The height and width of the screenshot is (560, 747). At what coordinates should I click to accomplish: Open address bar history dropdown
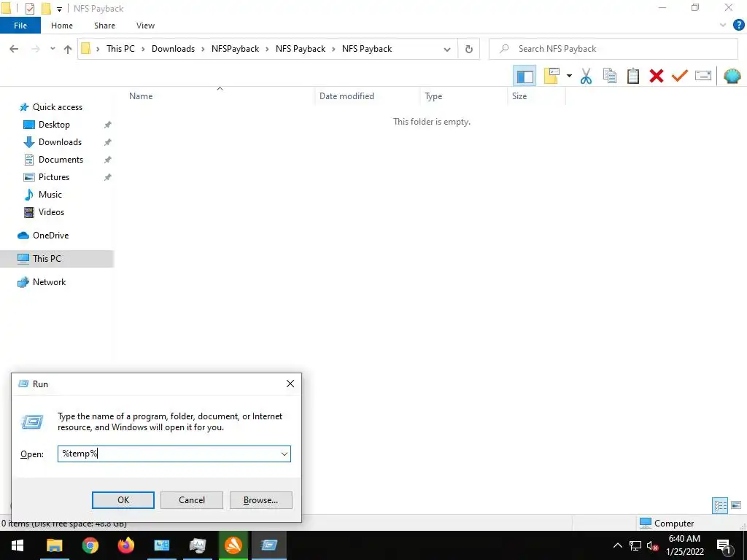click(x=447, y=49)
